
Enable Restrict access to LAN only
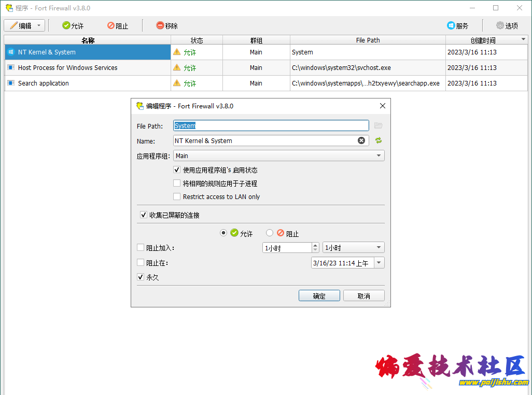pyautogui.click(x=177, y=196)
